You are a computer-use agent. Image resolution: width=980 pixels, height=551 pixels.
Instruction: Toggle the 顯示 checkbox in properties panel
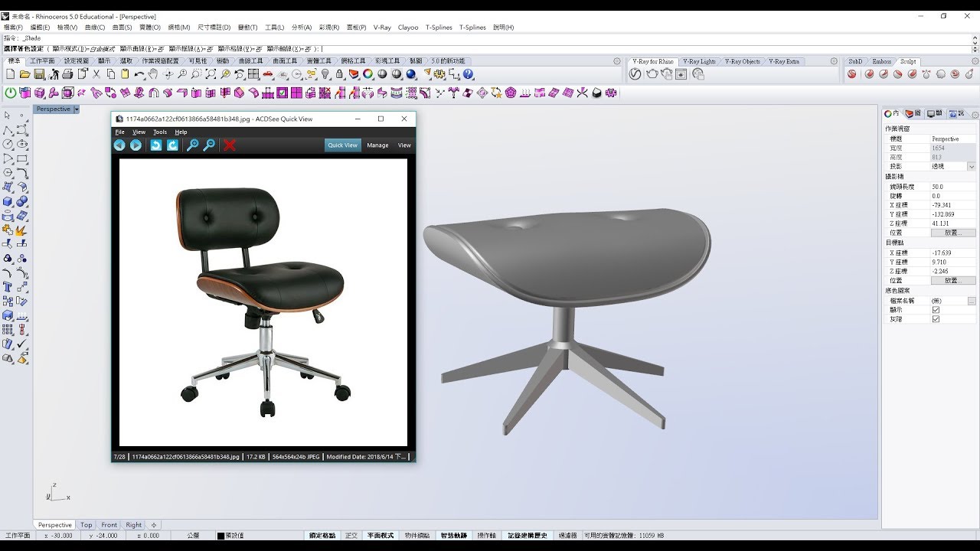936,310
